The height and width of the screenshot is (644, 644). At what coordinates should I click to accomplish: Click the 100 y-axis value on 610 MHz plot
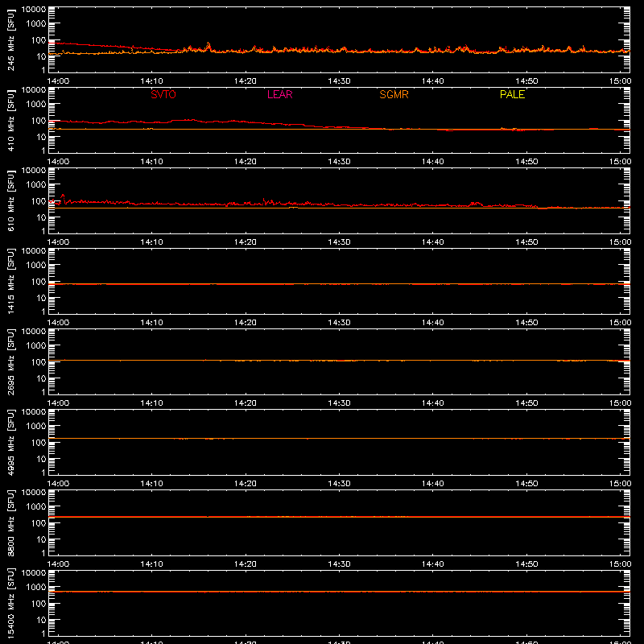pos(39,201)
